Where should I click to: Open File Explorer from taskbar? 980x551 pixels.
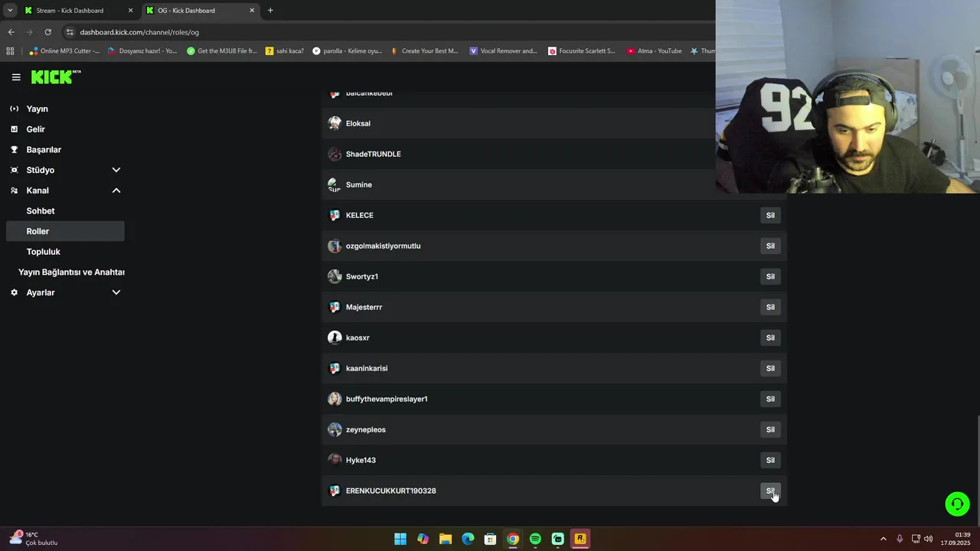coord(446,539)
